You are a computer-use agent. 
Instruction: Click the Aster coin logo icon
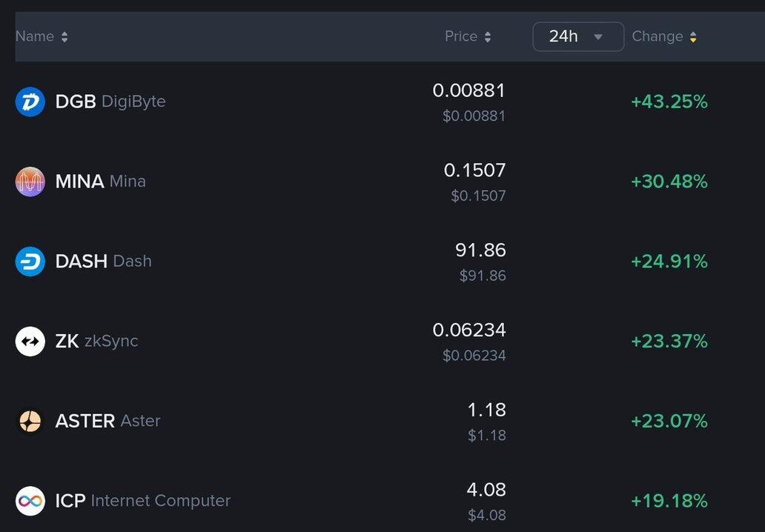[30, 422]
